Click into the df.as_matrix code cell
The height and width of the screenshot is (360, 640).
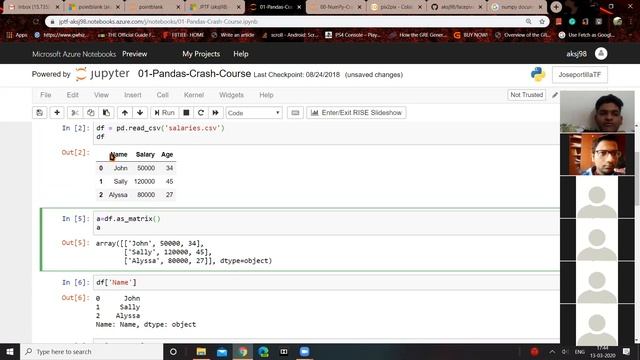pyautogui.click(x=327, y=223)
